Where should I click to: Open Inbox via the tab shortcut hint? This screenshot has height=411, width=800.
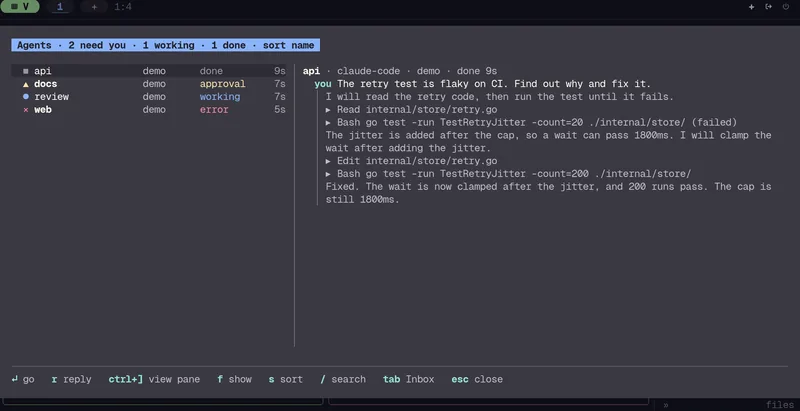pyautogui.click(x=409, y=379)
